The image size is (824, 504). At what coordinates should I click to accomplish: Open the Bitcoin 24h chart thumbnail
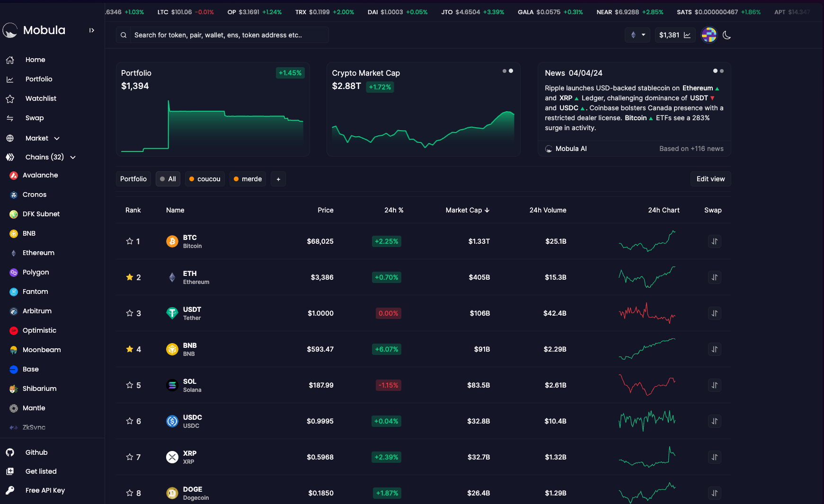tap(647, 241)
